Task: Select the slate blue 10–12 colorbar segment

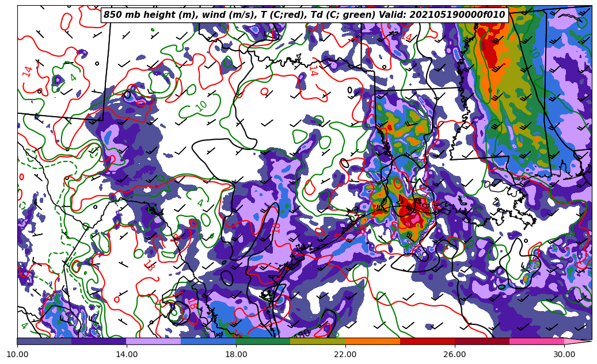Action: coord(44,341)
